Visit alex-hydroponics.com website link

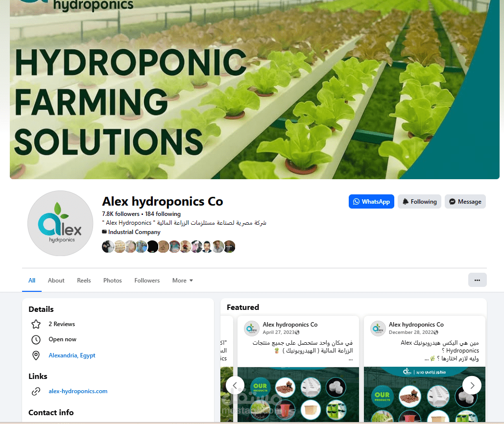pos(78,391)
